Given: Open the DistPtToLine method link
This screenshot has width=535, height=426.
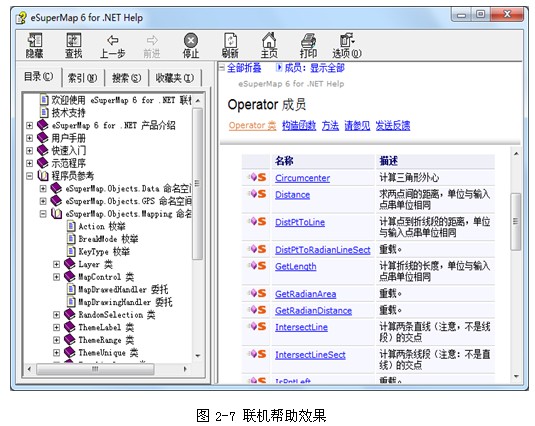Looking at the screenshot, I should coord(300,222).
